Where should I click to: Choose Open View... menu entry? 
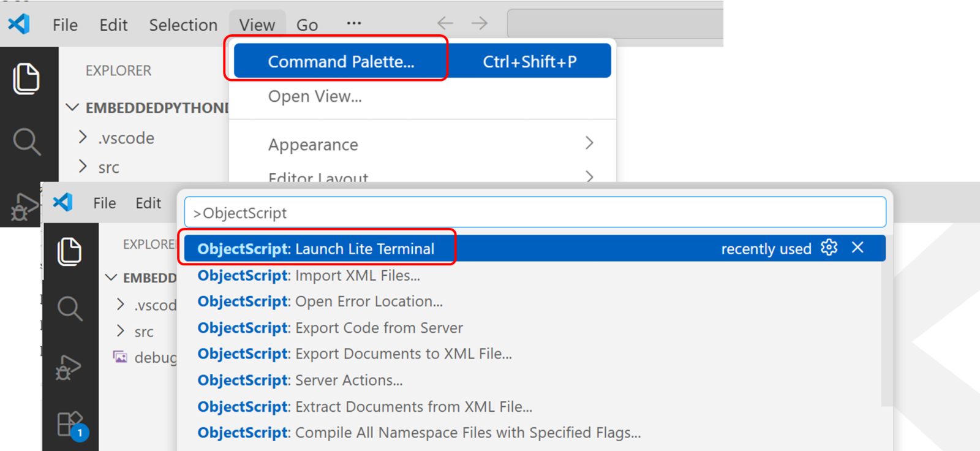[315, 96]
